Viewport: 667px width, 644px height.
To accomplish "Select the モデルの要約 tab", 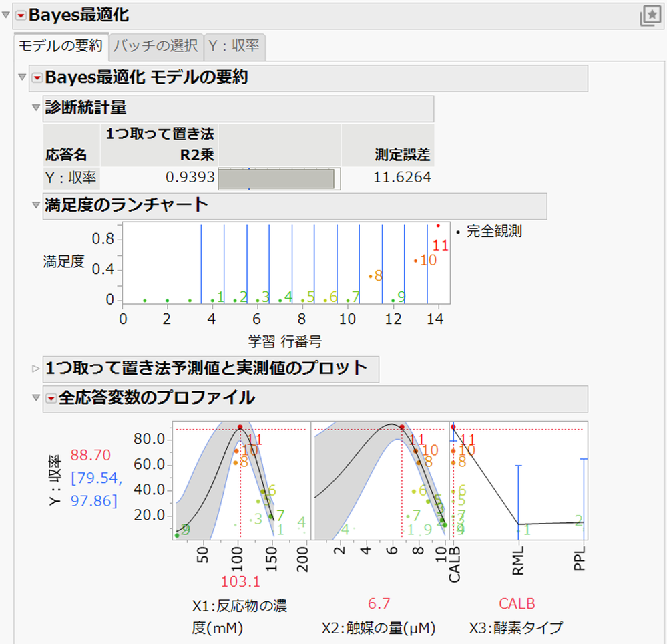I will point(60,46).
